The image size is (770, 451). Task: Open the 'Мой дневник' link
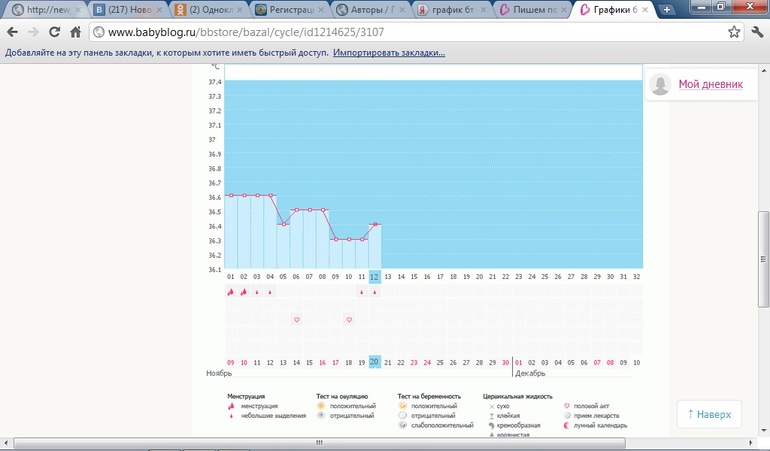click(710, 85)
